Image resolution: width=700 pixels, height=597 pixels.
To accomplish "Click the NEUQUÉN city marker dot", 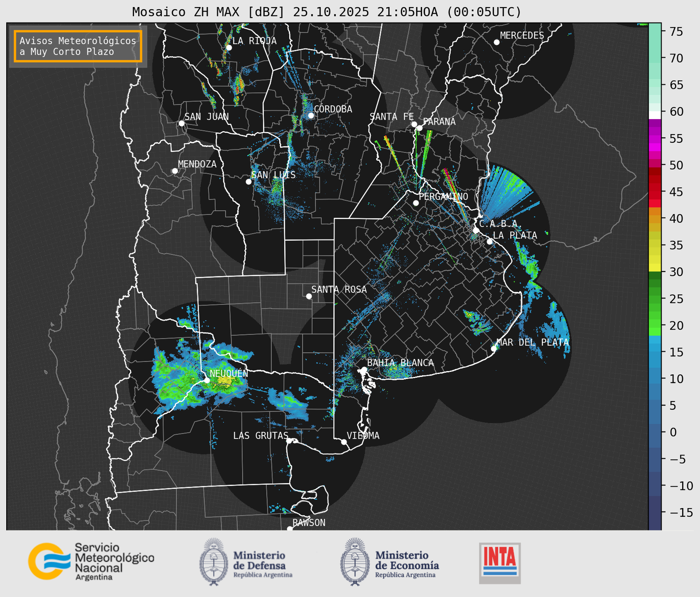I will [x=207, y=380].
